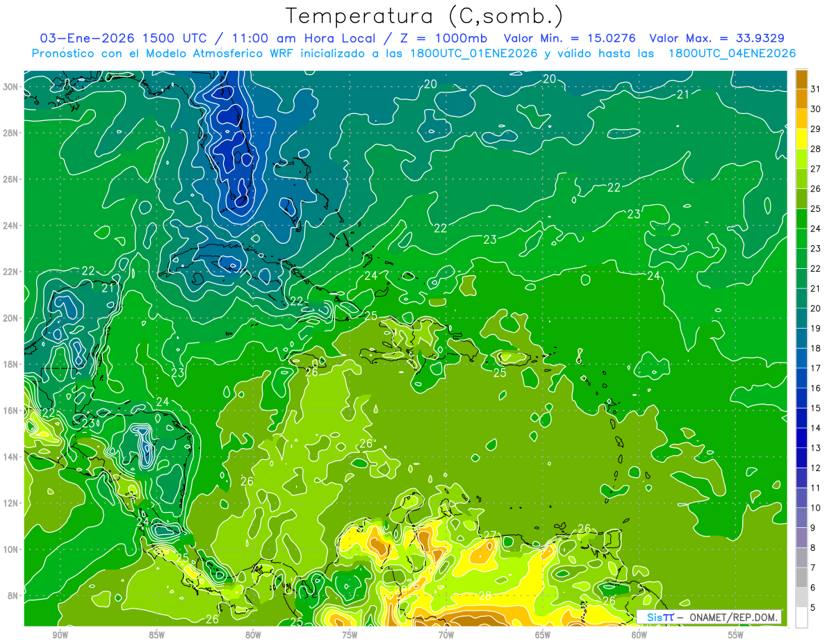The width and height of the screenshot is (834, 644).
Task: Click the Valor Min. = 15.0276 value
Action: [x=570, y=38]
